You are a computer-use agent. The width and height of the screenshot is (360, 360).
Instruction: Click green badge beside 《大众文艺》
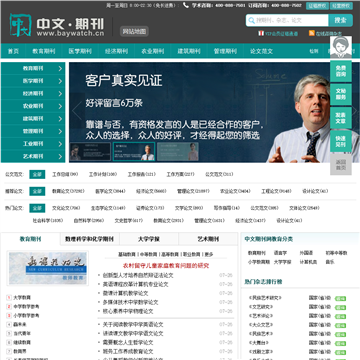point(340,325)
